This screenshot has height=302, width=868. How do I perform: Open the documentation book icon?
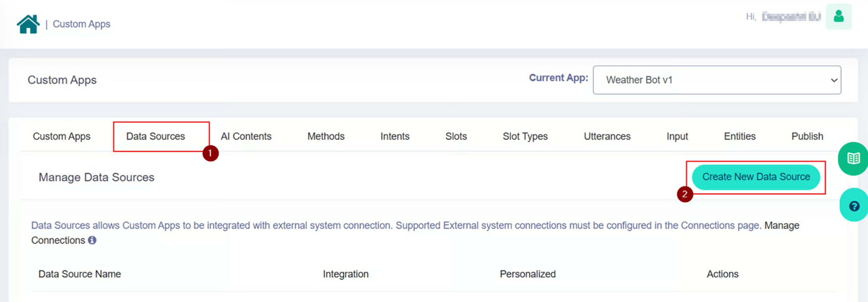tap(854, 158)
